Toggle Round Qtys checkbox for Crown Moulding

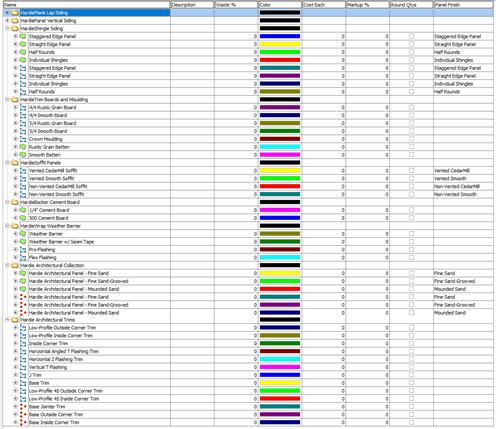click(x=411, y=139)
